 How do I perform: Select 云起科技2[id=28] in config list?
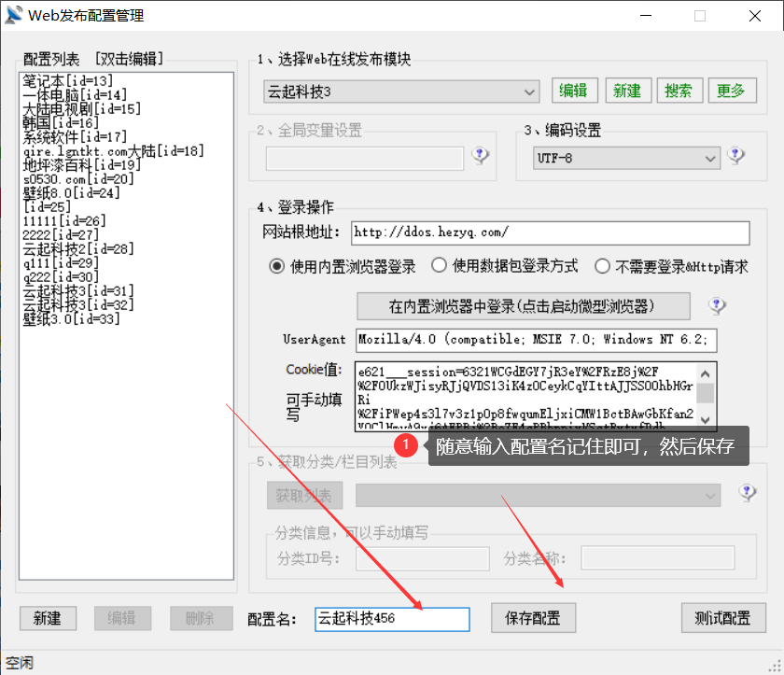tap(78, 248)
